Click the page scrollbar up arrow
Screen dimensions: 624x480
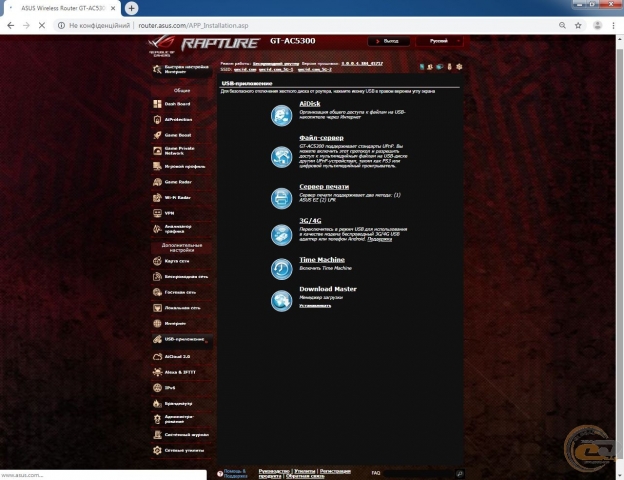[x=620, y=39]
